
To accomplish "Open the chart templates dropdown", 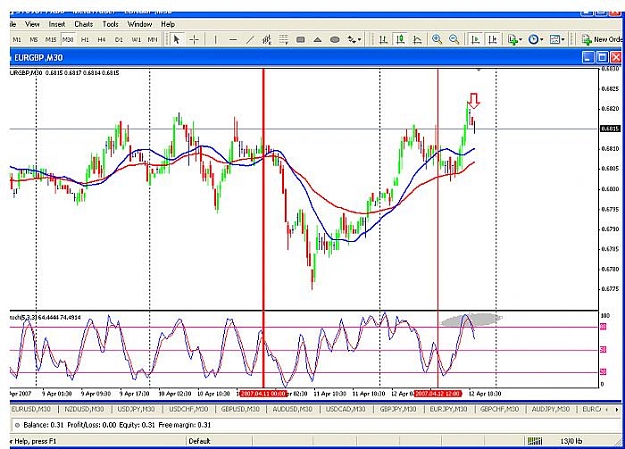I will [x=557, y=39].
